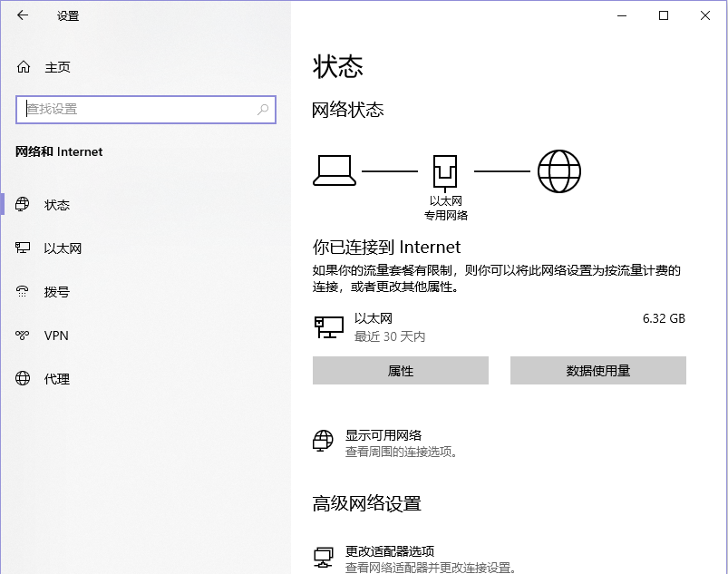Maximize the settings window

(664, 15)
